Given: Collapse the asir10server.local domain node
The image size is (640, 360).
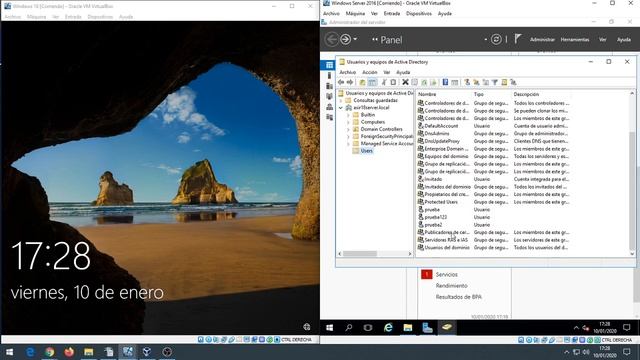Looking at the screenshot, I should 341,108.
